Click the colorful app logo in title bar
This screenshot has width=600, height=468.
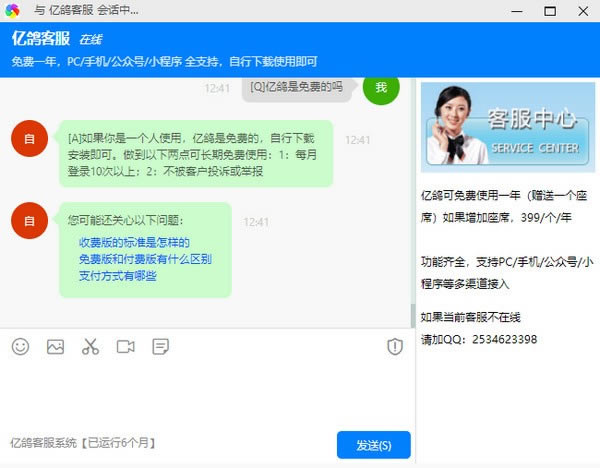(13, 10)
